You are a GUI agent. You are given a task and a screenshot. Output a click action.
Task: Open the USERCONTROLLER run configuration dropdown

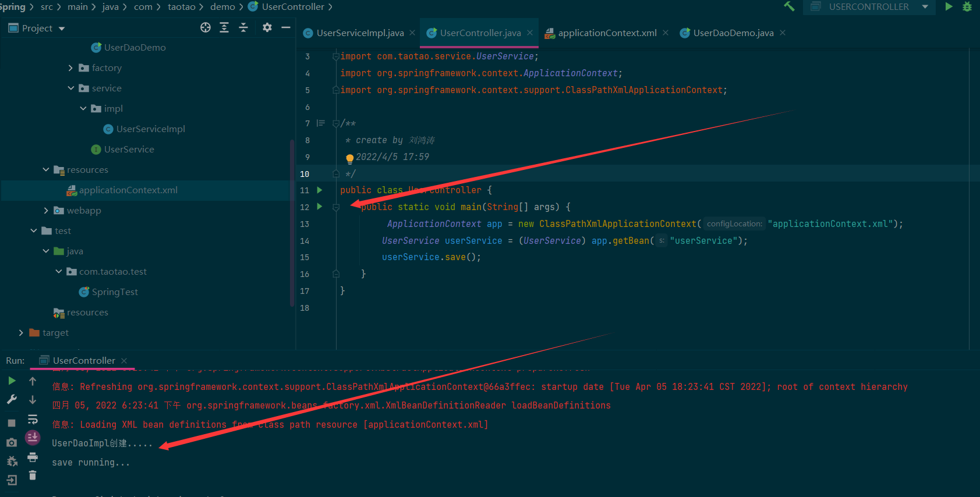[869, 6]
